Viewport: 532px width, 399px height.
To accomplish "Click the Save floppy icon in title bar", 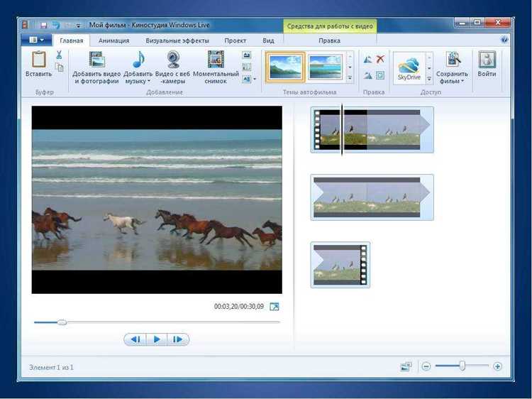I will tap(44, 25).
